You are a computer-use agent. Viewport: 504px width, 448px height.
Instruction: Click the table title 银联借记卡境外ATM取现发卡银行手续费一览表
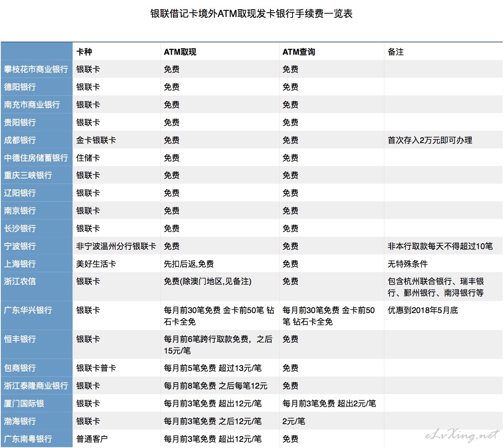tap(251, 14)
